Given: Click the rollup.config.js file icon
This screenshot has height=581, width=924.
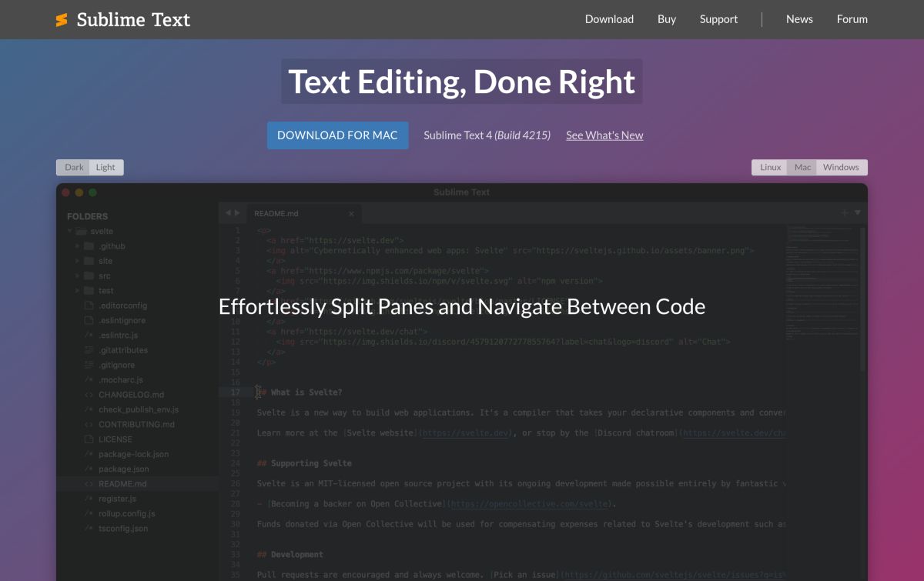Looking at the screenshot, I should click(x=89, y=513).
